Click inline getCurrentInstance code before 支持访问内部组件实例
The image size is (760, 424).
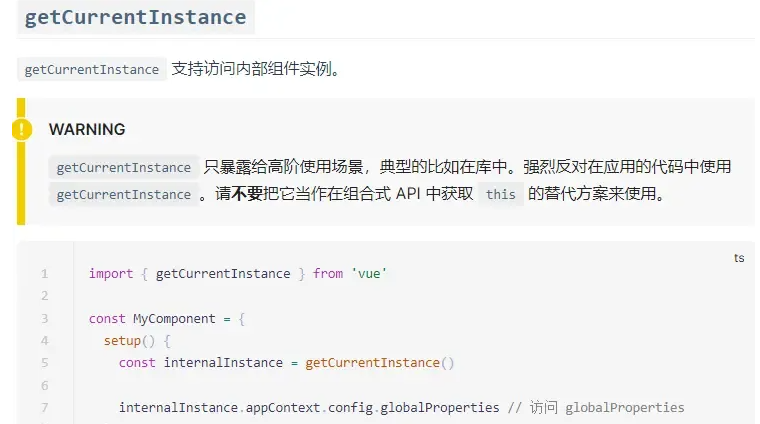[92, 69]
